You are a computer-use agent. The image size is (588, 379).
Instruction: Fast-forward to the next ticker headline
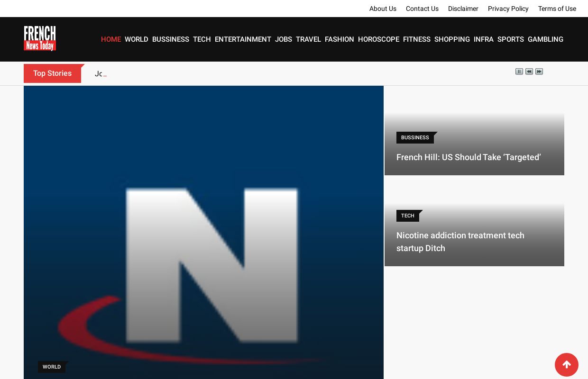coord(539,72)
